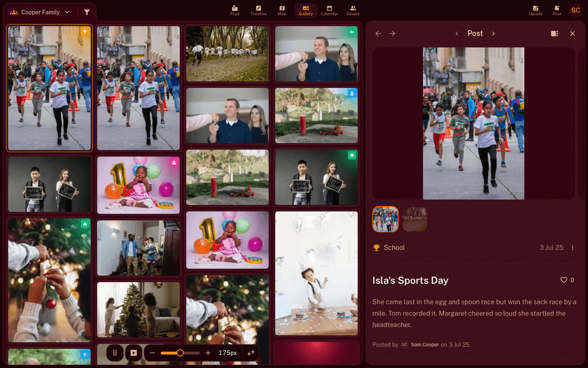Select the race photo thumbnail in post

click(385, 219)
